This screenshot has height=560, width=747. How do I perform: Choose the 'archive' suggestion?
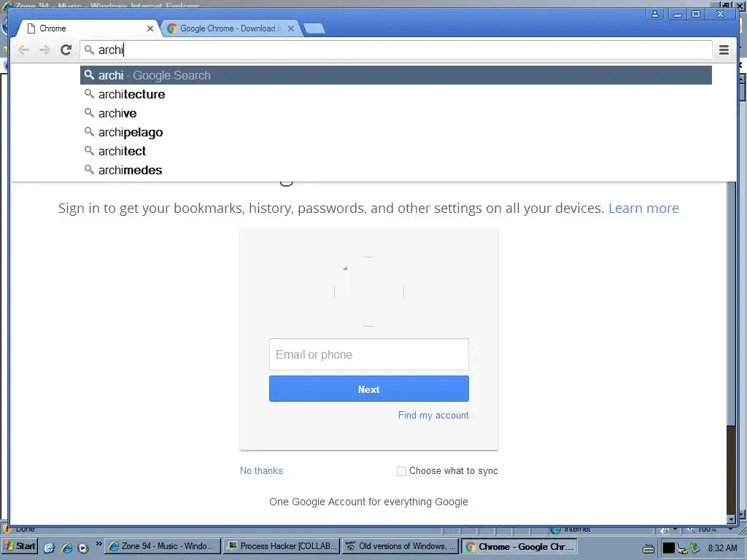[396, 113]
